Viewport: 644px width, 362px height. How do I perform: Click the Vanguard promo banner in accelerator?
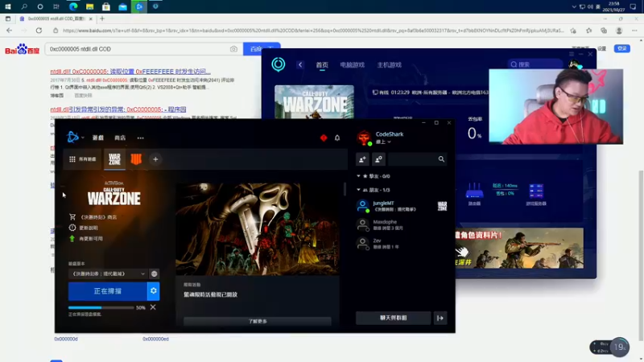[519, 249]
